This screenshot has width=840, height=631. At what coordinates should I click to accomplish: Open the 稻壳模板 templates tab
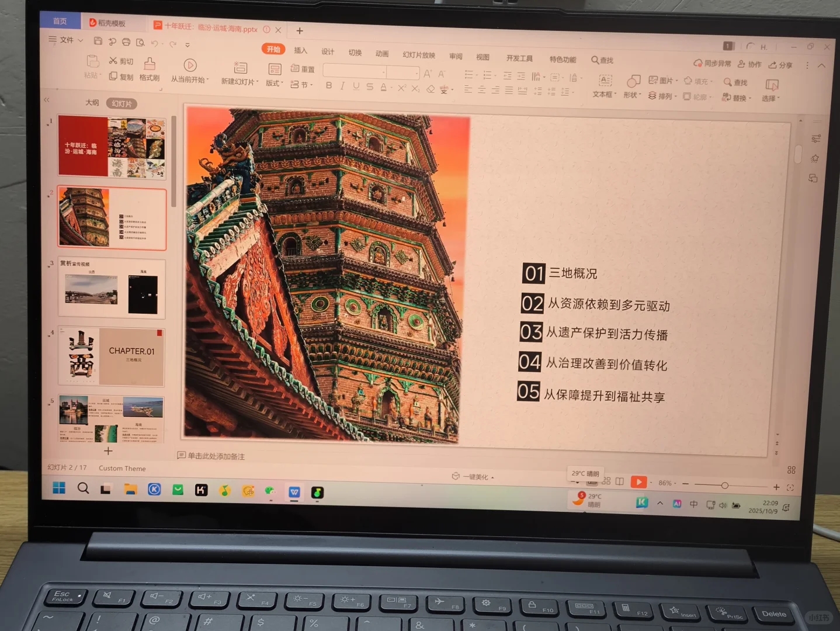[107, 23]
